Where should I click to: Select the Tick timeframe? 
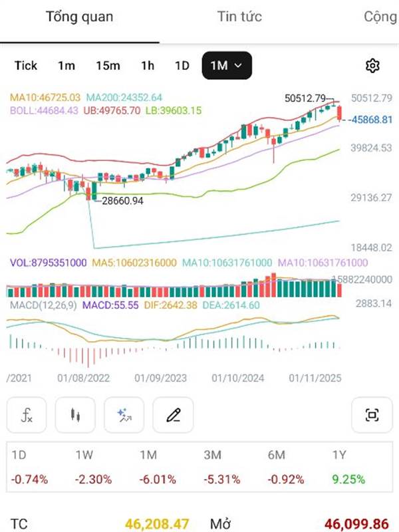pyautogui.click(x=26, y=65)
